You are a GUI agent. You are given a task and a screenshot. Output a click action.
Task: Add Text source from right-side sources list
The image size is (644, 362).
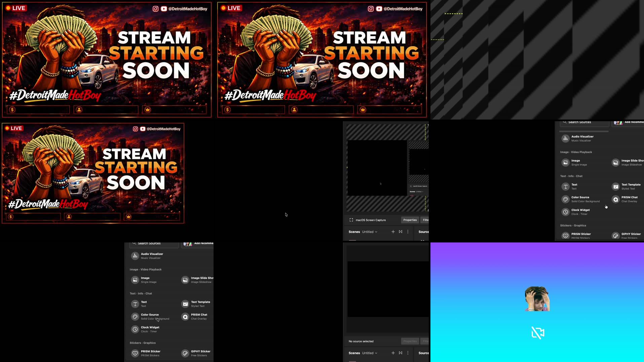click(569, 187)
